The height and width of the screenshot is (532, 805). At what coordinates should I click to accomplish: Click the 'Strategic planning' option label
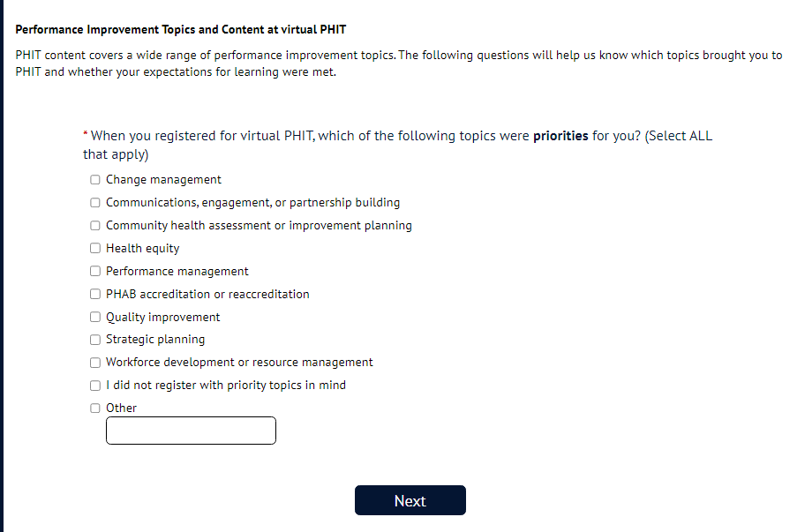coord(155,340)
